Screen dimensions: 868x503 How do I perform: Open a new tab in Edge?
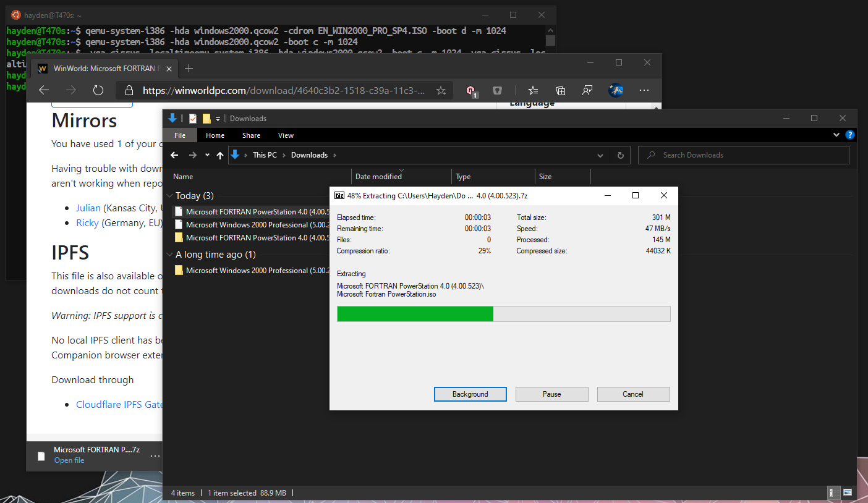pos(189,68)
